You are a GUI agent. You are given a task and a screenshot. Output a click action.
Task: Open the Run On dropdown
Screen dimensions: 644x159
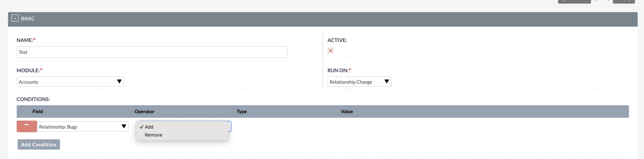click(x=359, y=82)
